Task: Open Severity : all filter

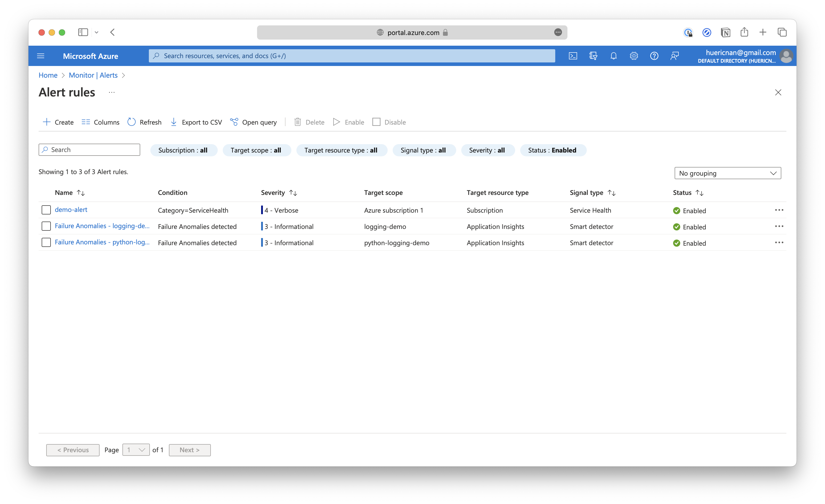Action: pos(487,150)
